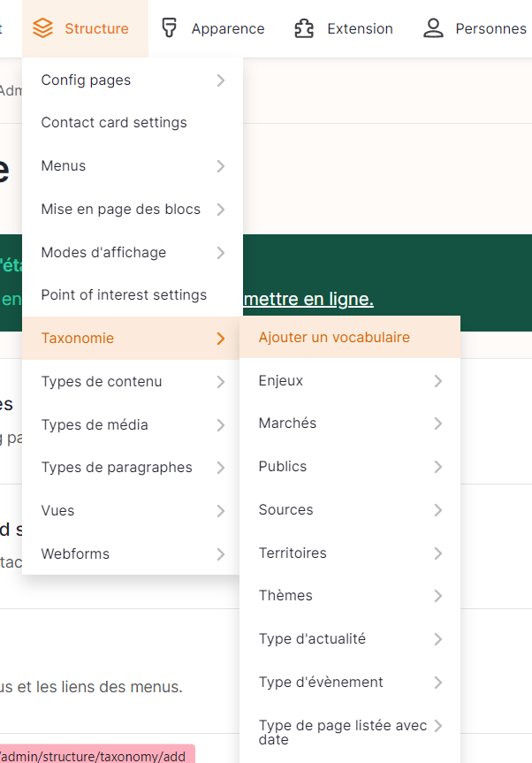Click the "mettre en ligne" link

308,299
